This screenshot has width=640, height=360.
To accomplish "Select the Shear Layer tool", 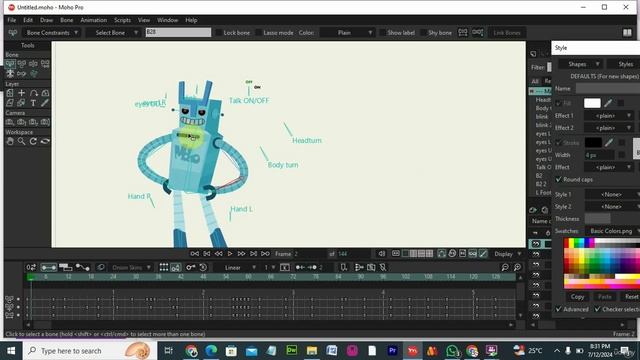I will click(x=10, y=103).
